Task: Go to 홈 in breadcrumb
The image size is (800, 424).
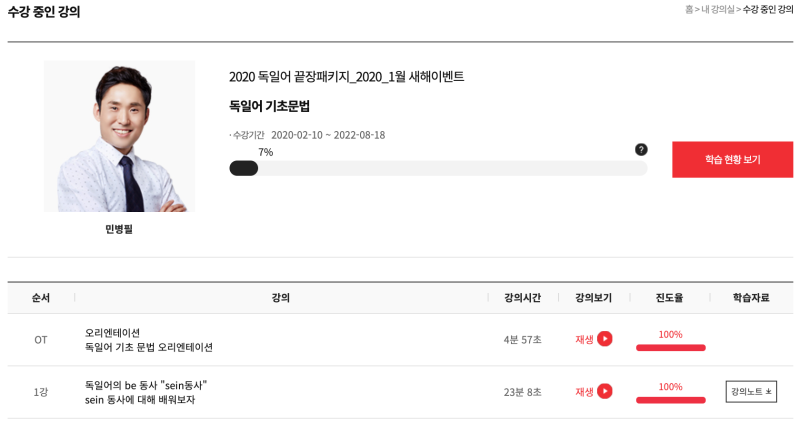Action: 689,9
